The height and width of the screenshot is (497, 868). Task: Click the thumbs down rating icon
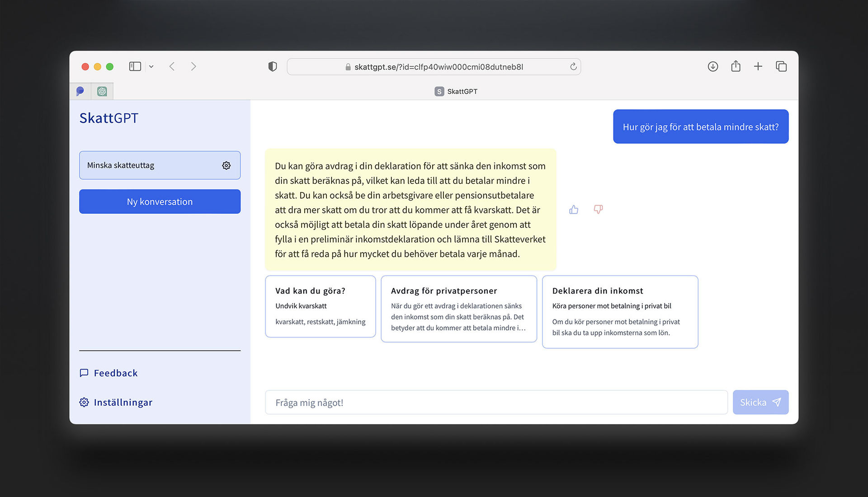[598, 210]
